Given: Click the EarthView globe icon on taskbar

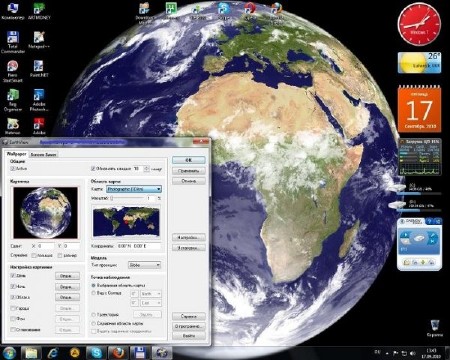Looking at the screenshot, I should [162, 353].
